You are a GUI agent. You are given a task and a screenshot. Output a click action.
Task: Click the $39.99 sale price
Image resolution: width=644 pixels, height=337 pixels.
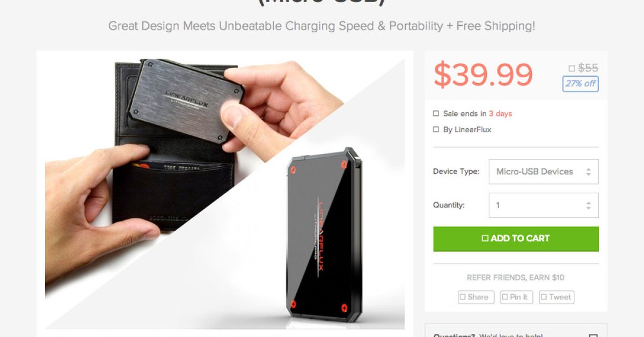(x=483, y=75)
